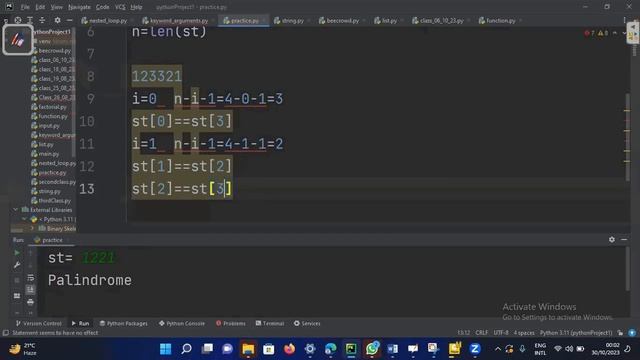This screenshot has width=640, height=360.
Task: Open Python Packages tool window
Action: 124,323
